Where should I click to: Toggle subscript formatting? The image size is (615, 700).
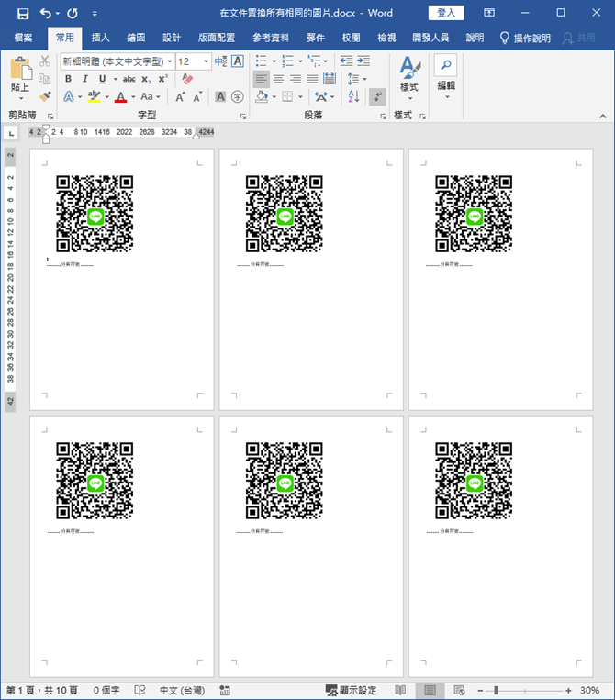coord(147,80)
